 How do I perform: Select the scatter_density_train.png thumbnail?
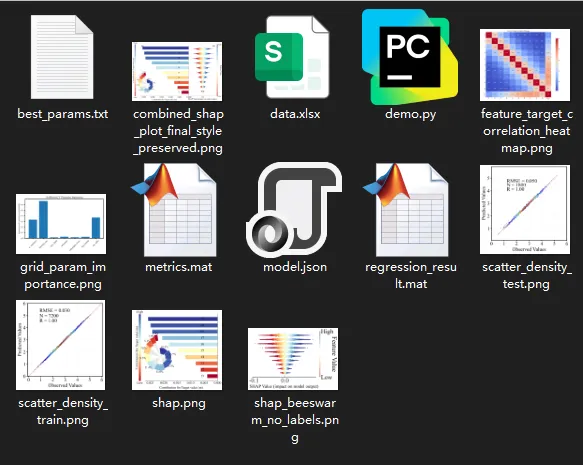(61, 345)
